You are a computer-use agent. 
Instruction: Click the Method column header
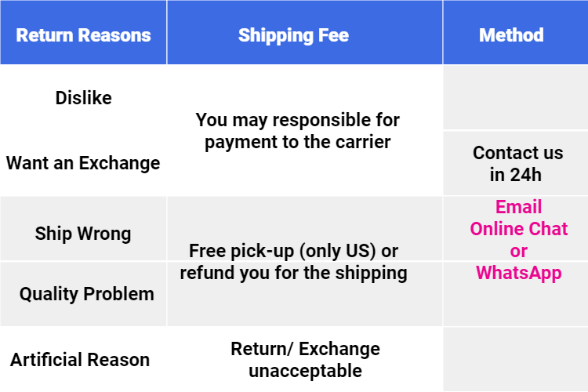point(511,34)
